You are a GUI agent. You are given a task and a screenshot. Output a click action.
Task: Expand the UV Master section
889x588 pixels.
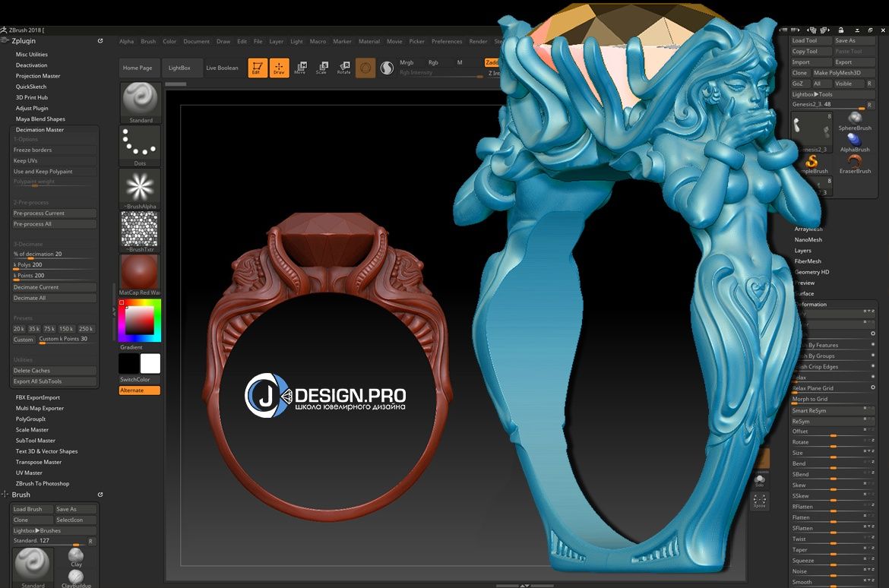point(29,473)
